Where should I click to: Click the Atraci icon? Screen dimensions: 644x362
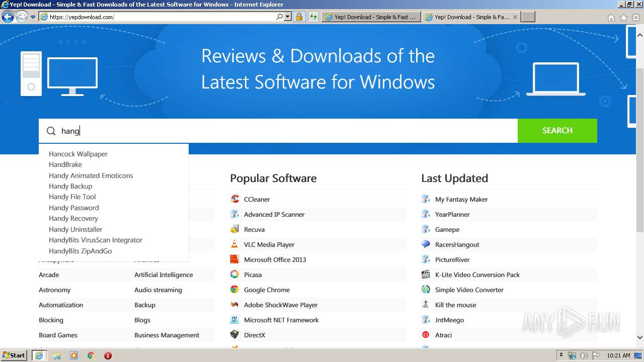(x=426, y=335)
